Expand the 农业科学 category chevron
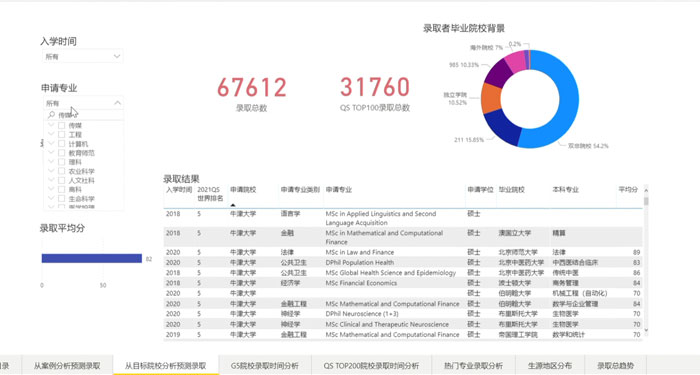 tap(51, 171)
